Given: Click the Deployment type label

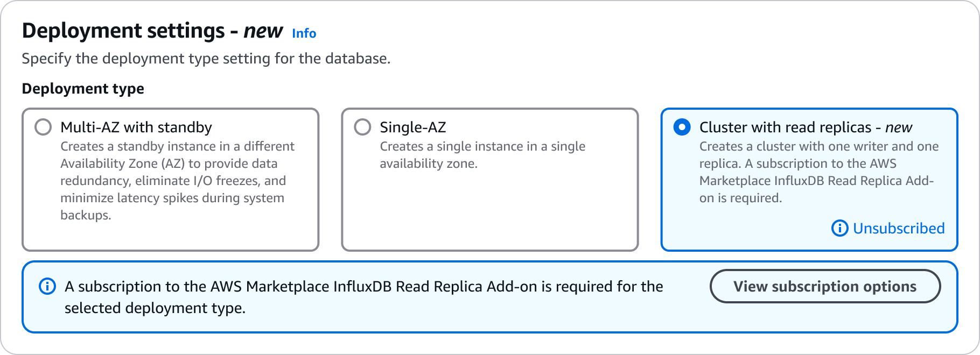Looking at the screenshot, I should [x=82, y=88].
